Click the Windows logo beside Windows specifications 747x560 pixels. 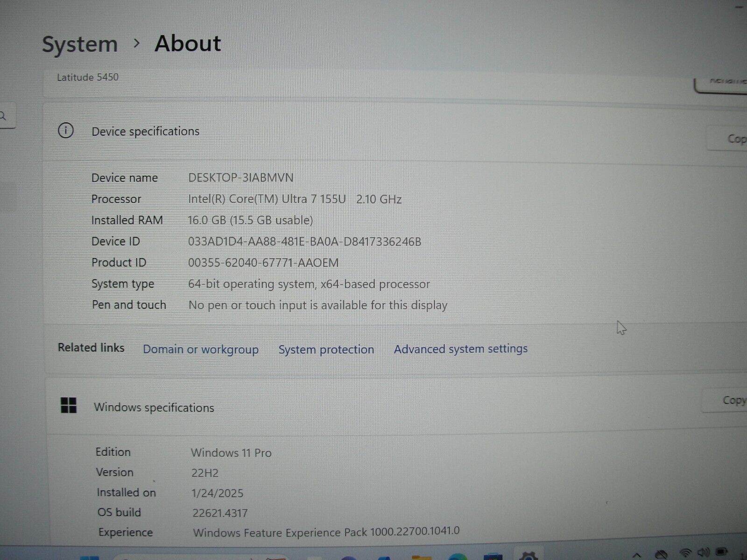pos(69,405)
